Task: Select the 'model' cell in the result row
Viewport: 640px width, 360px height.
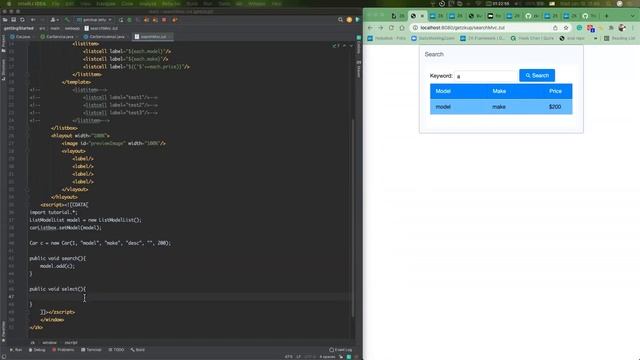Action: 443,107
